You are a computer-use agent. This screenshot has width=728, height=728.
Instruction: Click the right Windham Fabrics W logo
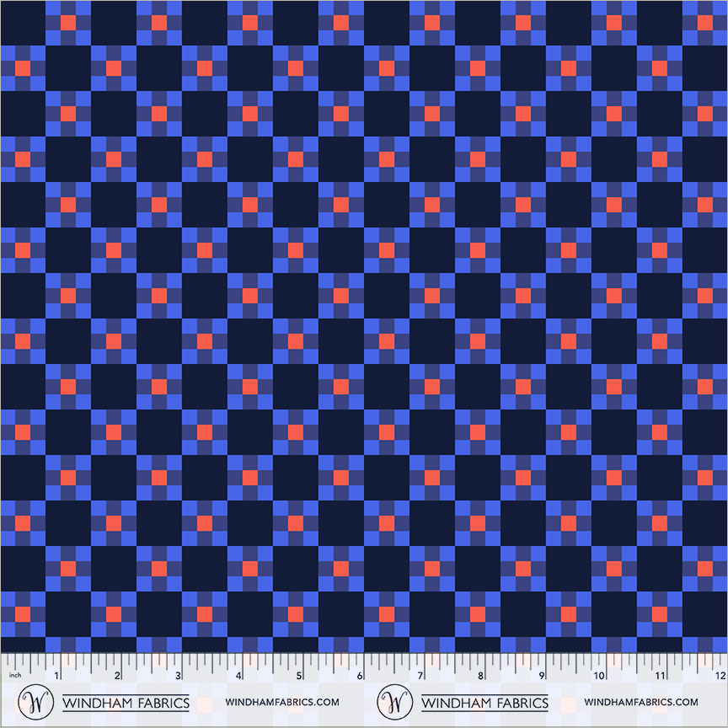click(392, 701)
